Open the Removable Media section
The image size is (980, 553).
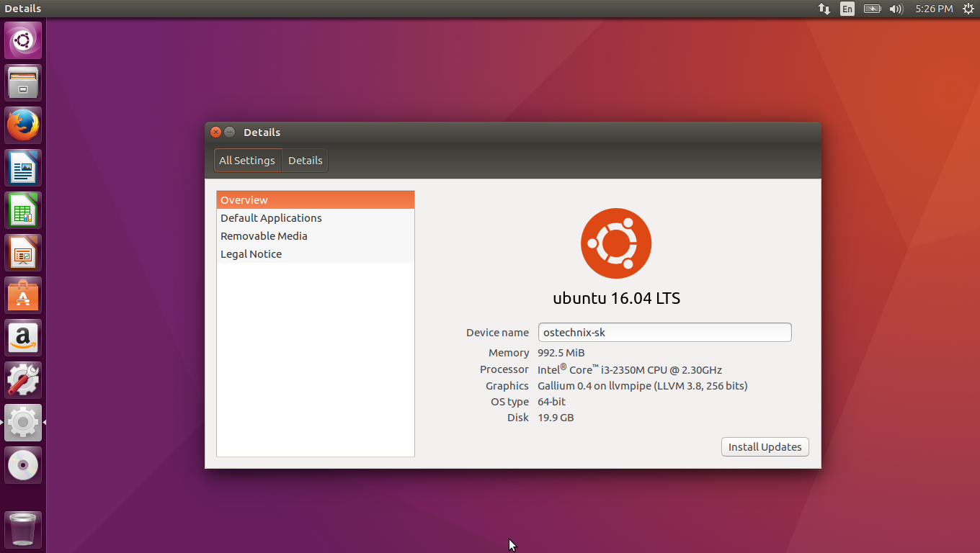point(264,235)
